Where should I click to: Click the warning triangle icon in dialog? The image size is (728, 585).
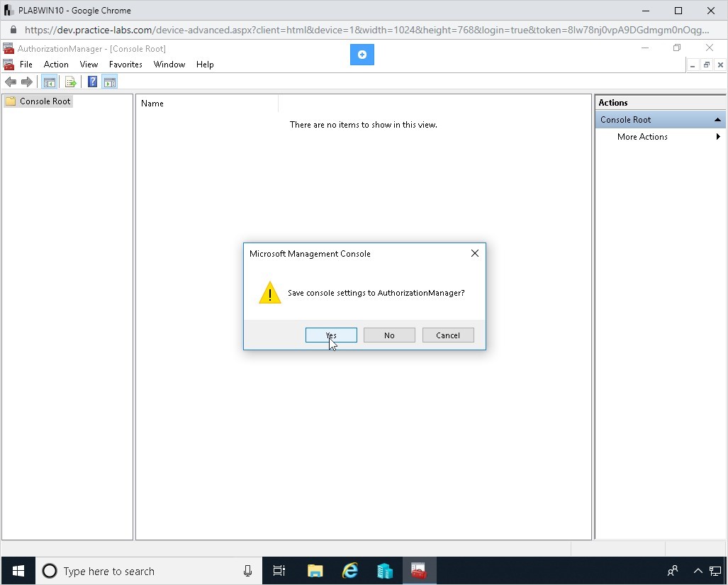[x=270, y=292]
